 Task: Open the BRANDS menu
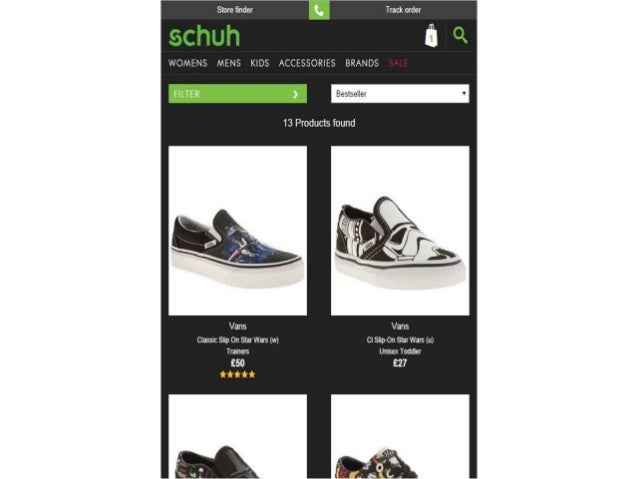(x=362, y=63)
